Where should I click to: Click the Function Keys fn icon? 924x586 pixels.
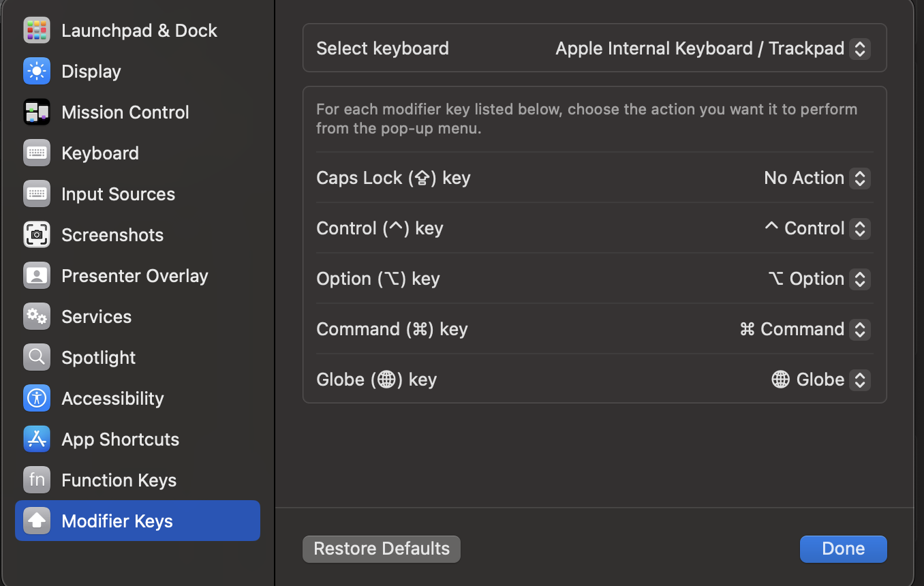coord(37,480)
